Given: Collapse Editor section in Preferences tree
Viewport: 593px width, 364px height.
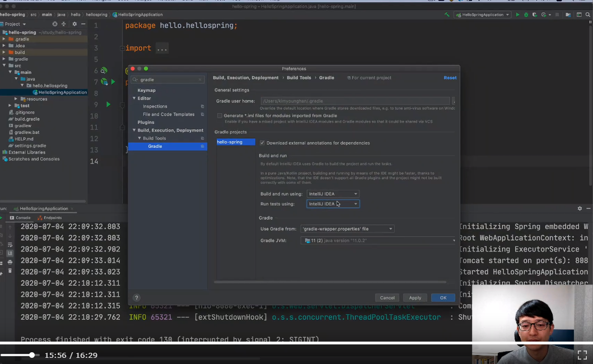Looking at the screenshot, I should click(x=134, y=99).
